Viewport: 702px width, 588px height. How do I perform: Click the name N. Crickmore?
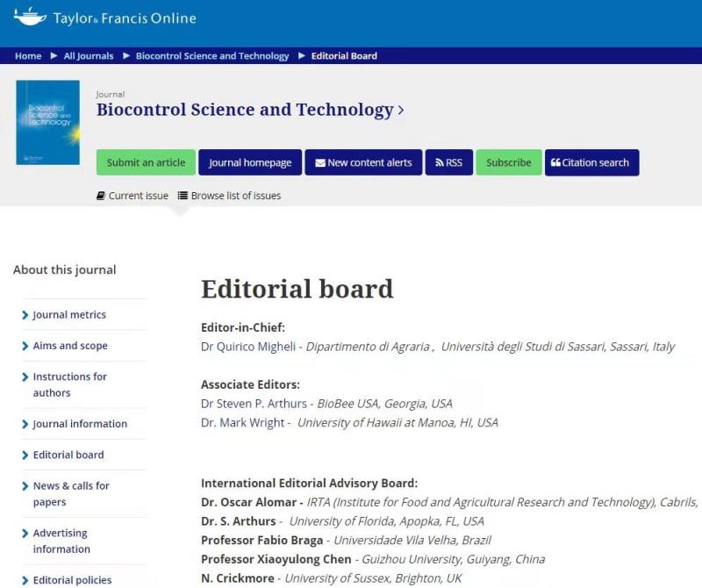(x=238, y=578)
